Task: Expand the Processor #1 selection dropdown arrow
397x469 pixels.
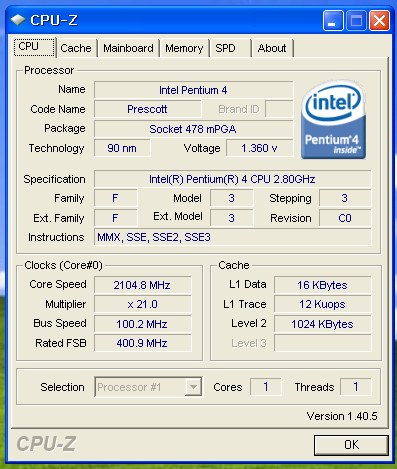Action: pyautogui.click(x=193, y=387)
